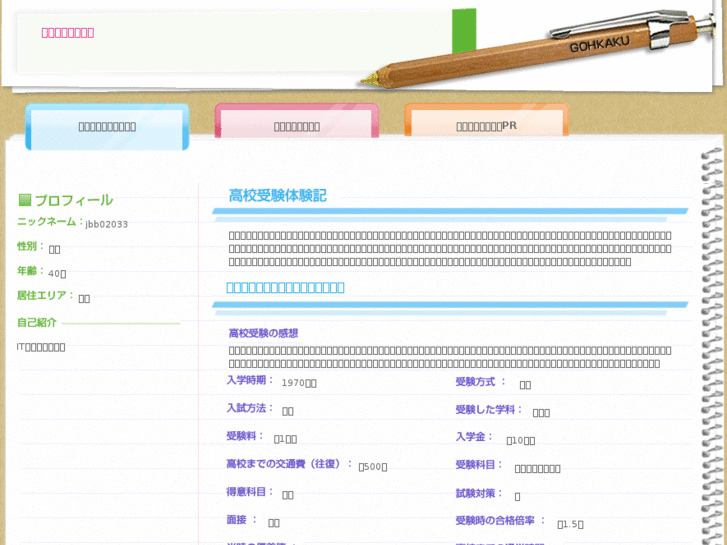
Task: Click the GOHKAKU pencil image
Action: 540,47
